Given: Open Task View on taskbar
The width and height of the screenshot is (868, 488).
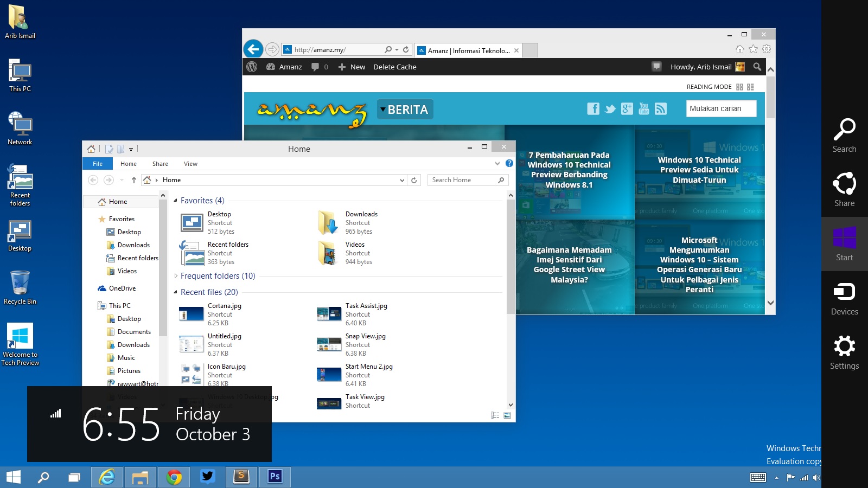Looking at the screenshot, I should click(74, 477).
